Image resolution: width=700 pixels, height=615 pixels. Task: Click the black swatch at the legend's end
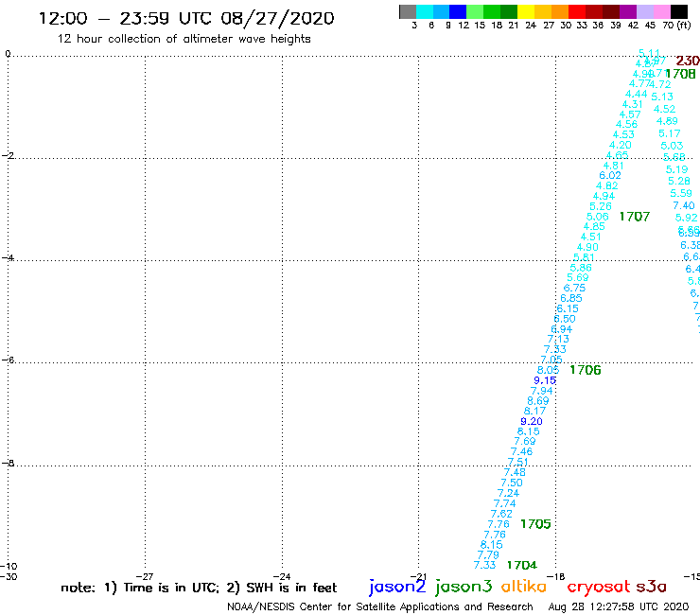tap(679, 11)
